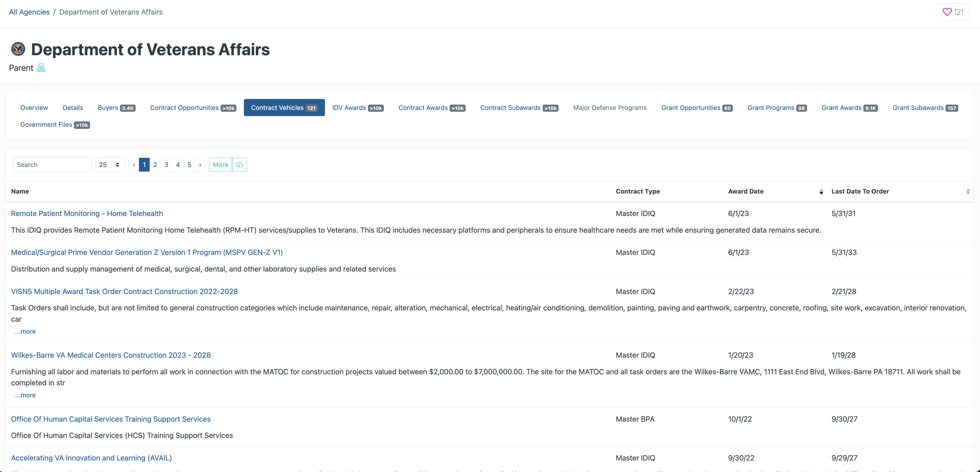Expand ...more under Wilkes-Barre description
The height and width of the screenshot is (472, 980).
[25, 395]
